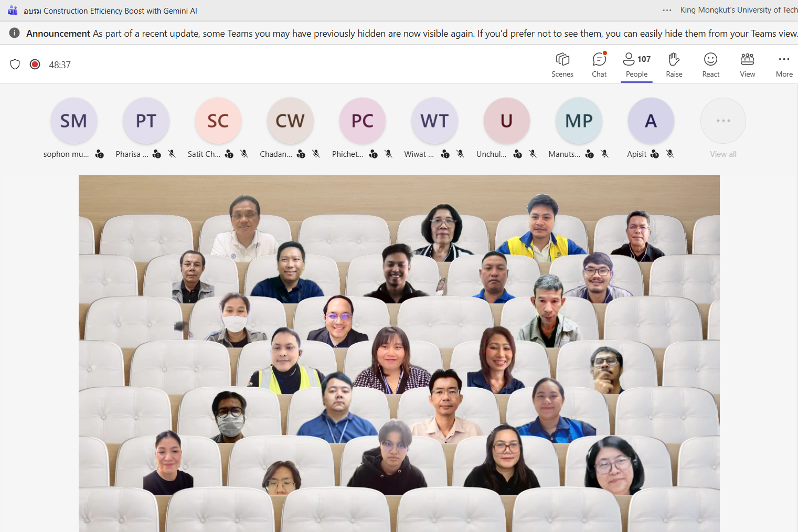Open title bar more options ellipsis
Screen dimensions: 798x532
tap(667, 10)
